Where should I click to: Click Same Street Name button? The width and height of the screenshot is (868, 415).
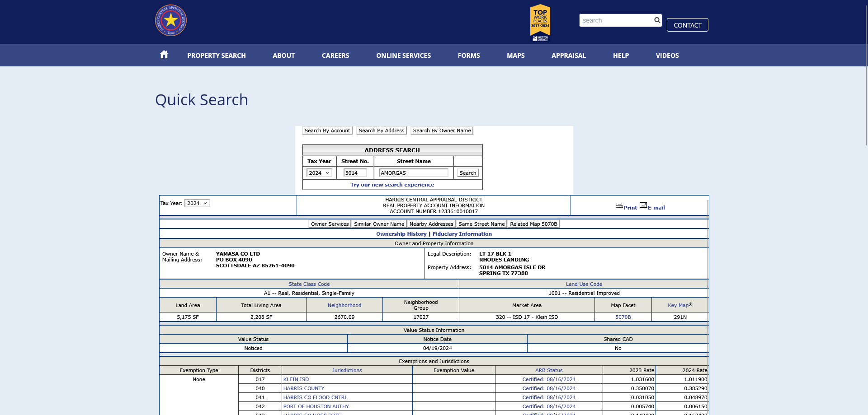(481, 224)
